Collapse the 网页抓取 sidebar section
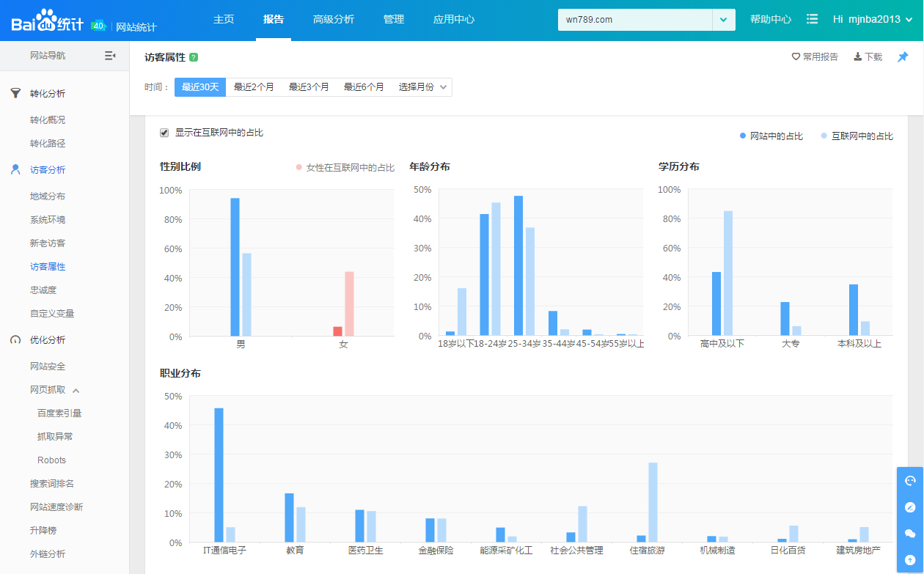Screen dimensions: 924x574 click(76, 390)
